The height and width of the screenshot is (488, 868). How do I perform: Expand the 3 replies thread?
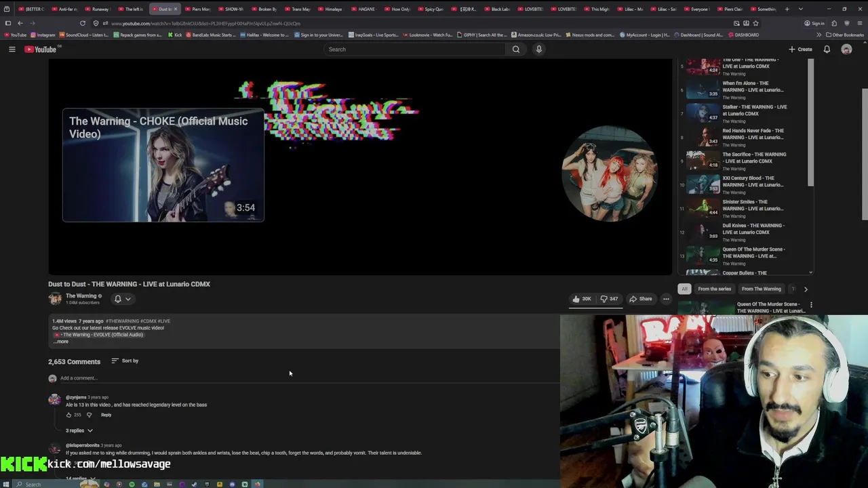click(79, 430)
